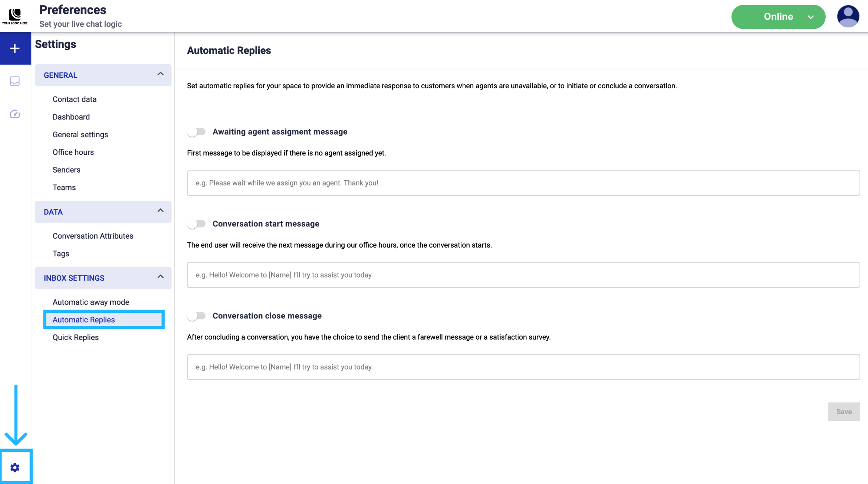
Task: Focus the conversation close message field
Action: (x=523, y=367)
